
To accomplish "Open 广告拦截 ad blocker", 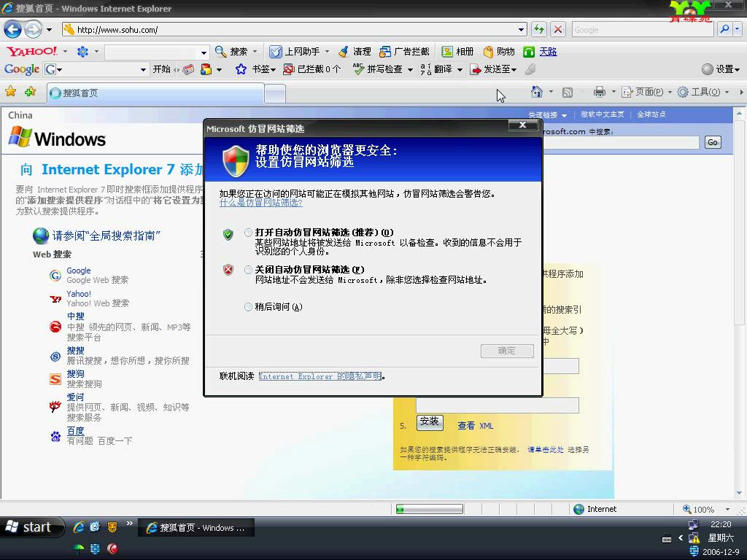I will (x=404, y=52).
